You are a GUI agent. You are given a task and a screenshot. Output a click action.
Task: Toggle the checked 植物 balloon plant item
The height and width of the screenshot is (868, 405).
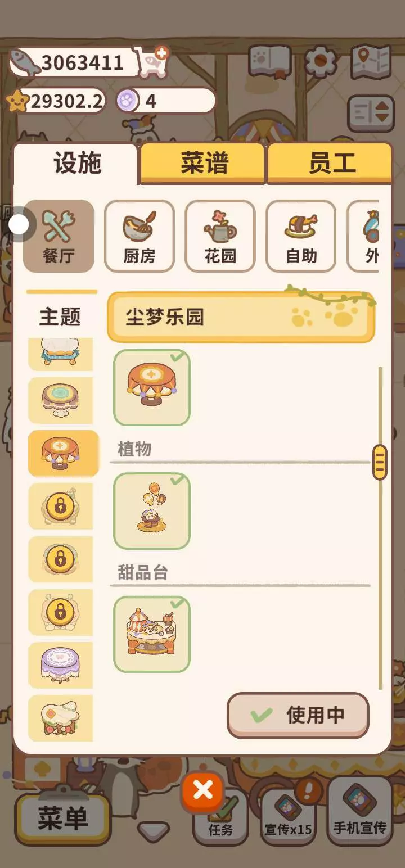point(152,511)
